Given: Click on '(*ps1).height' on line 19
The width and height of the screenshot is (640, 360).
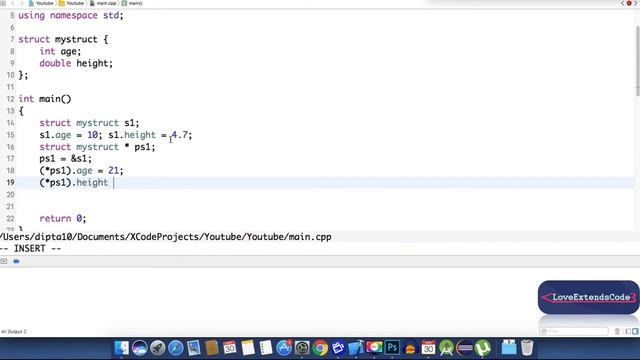Looking at the screenshot, I should [x=73, y=182].
